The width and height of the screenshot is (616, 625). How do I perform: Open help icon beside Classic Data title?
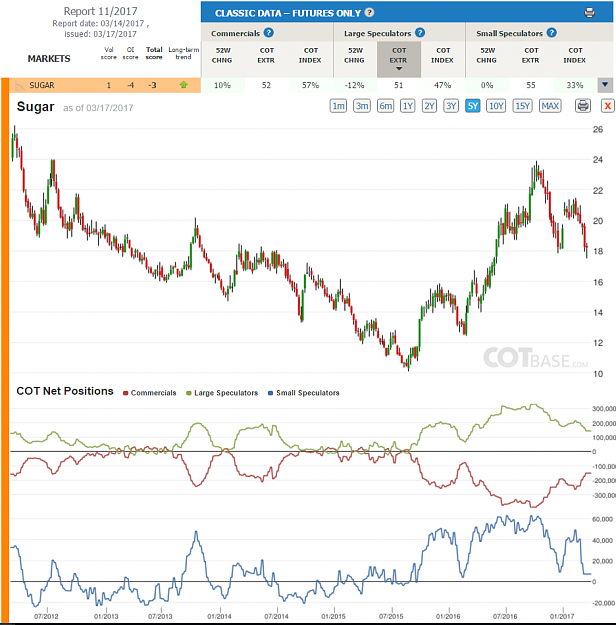tap(369, 12)
